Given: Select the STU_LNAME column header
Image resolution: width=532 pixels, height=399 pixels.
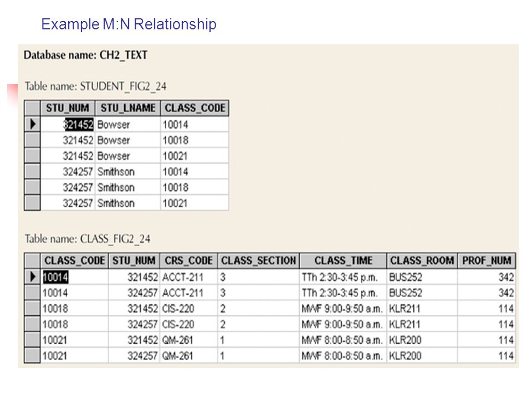Looking at the screenshot, I should 128,108.
